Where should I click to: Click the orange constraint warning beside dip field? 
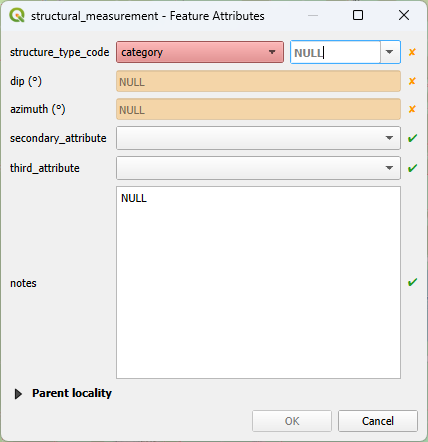coord(412,81)
